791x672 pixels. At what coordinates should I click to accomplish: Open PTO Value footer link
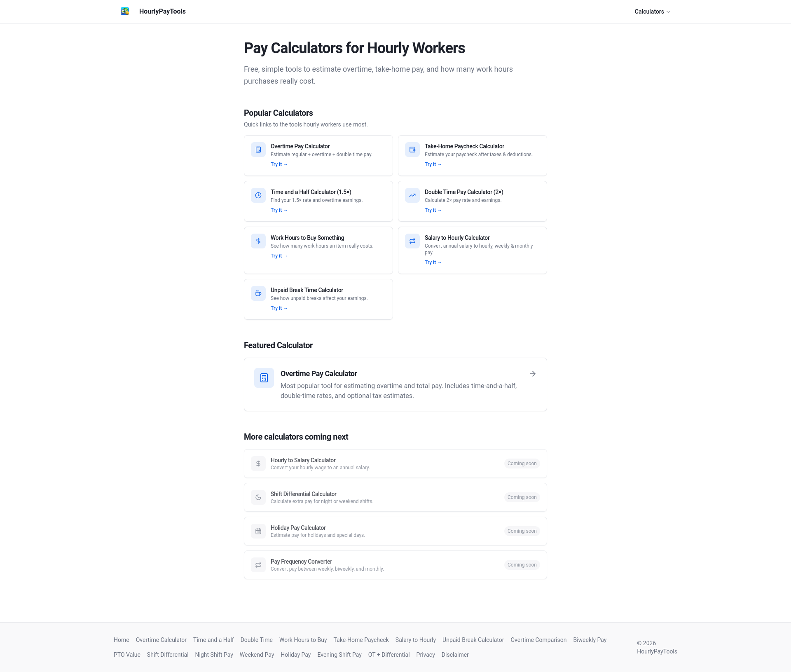[127, 655]
